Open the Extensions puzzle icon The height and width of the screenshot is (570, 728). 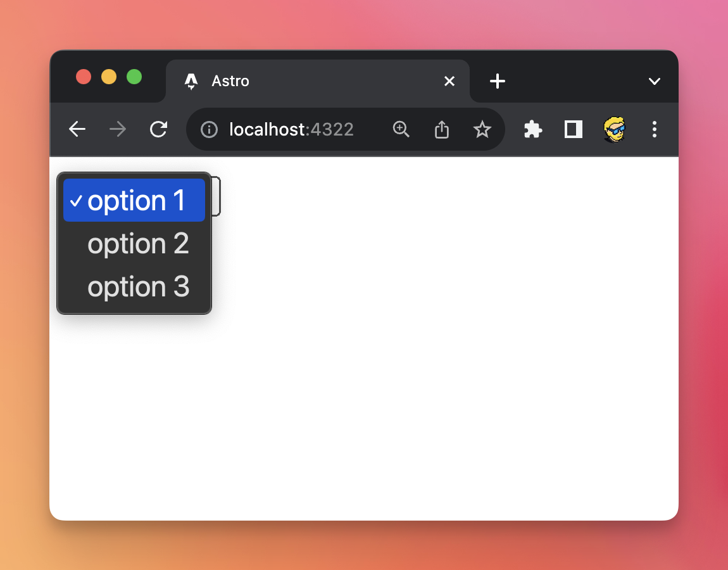(x=533, y=130)
